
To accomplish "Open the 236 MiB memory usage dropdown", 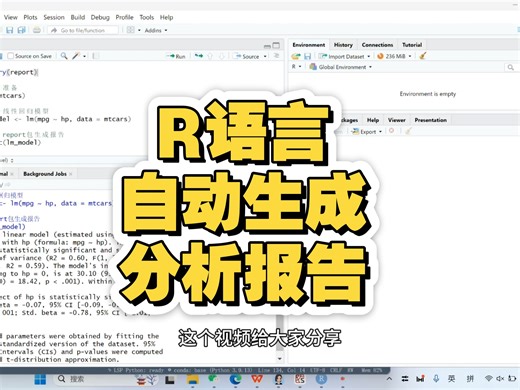I will tap(394, 56).
